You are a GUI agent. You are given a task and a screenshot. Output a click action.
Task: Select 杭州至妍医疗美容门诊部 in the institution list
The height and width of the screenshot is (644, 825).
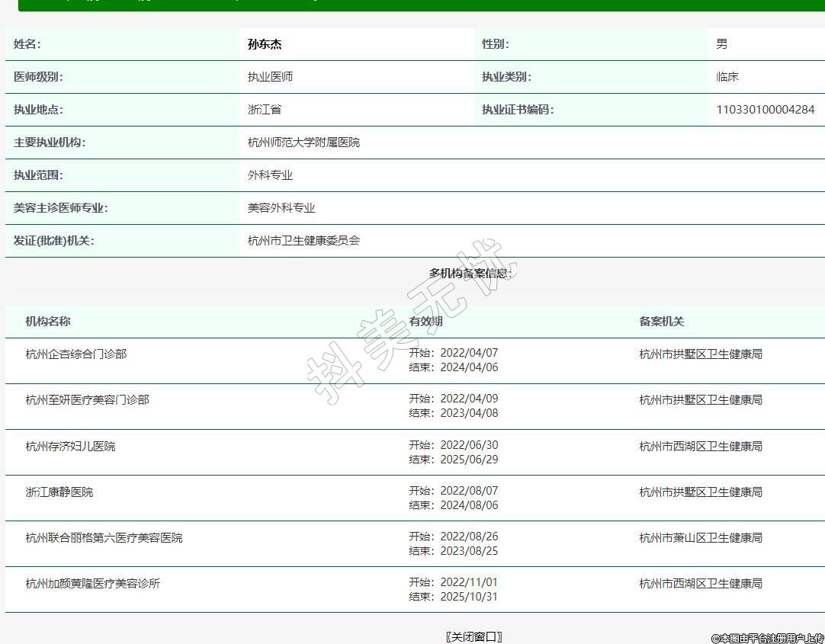(87, 400)
